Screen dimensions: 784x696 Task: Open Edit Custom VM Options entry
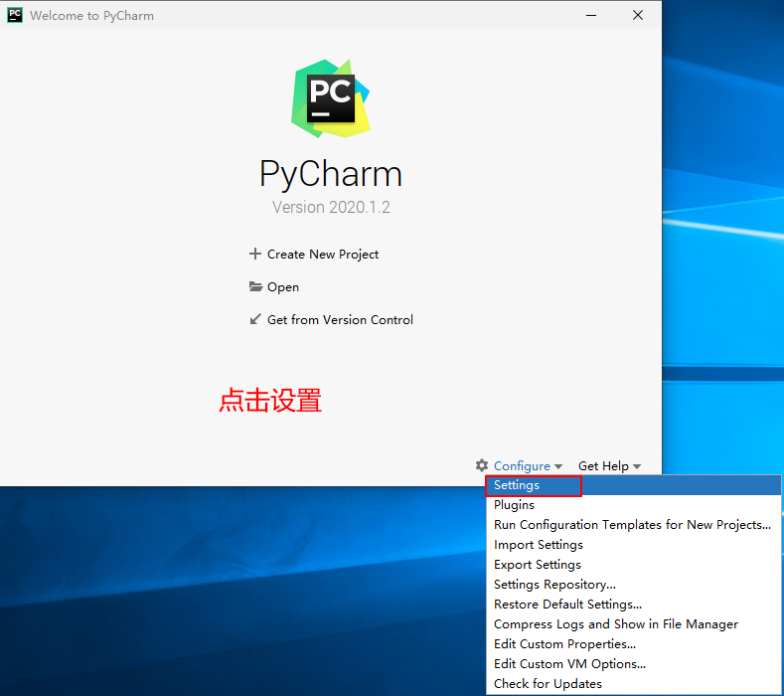(x=634, y=664)
